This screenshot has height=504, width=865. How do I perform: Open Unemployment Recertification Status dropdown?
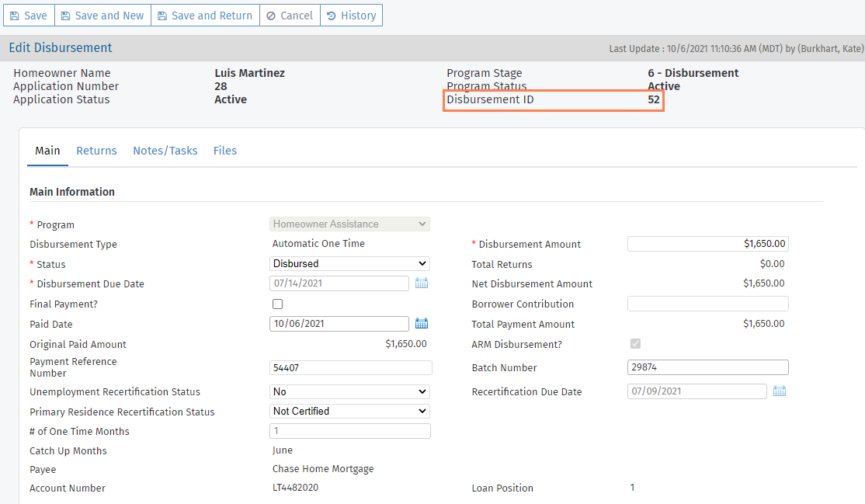(349, 391)
